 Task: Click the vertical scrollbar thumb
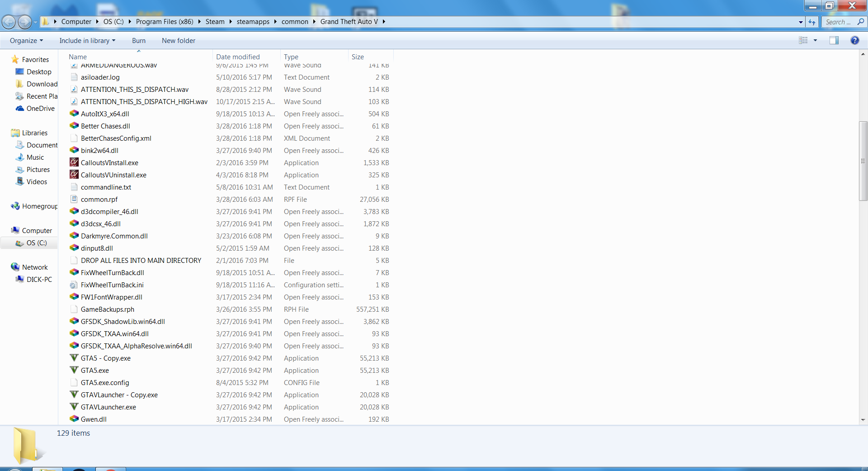pyautogui.click(x=863, y=161)
